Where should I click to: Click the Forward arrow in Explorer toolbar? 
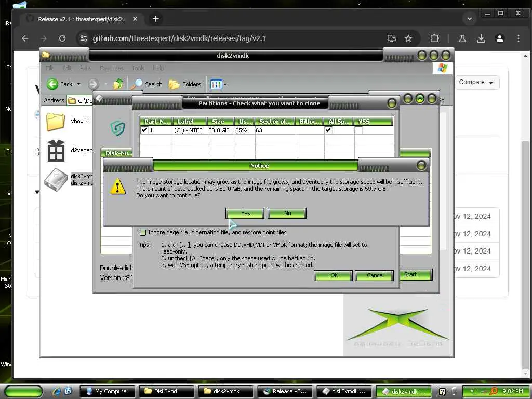coord(94,84)
